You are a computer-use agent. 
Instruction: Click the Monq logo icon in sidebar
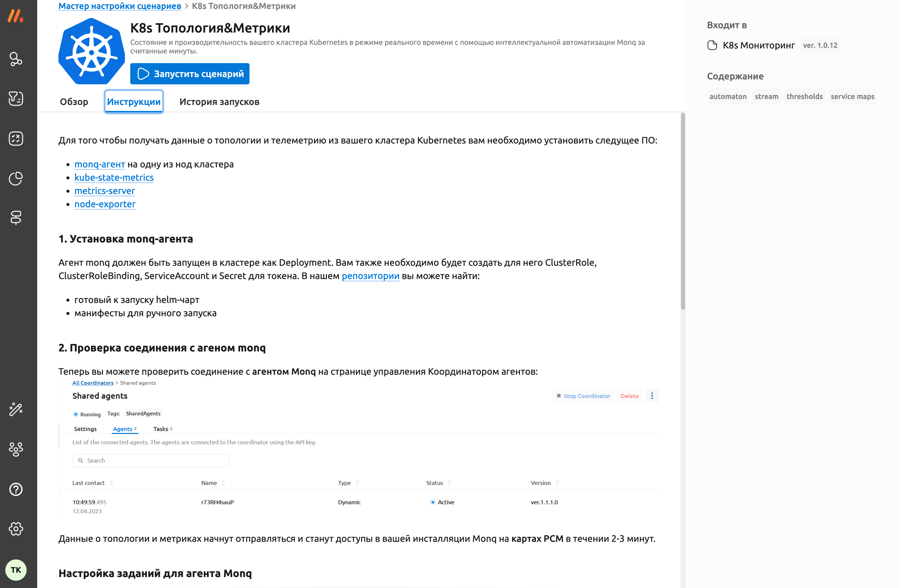click(x=16, y=16)
